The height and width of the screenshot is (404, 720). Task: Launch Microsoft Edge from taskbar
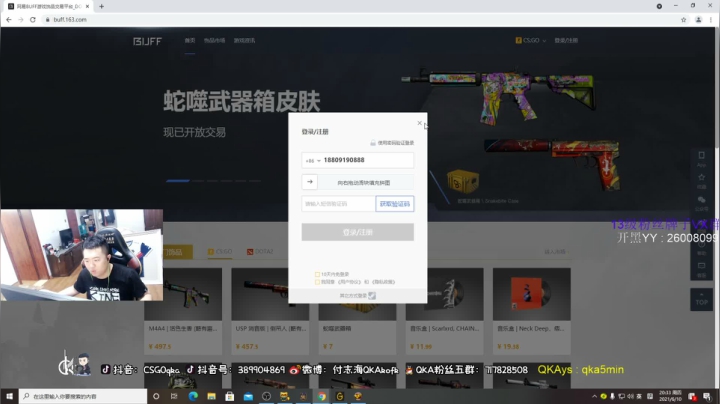pyautogui.click(x=193, y=396)
